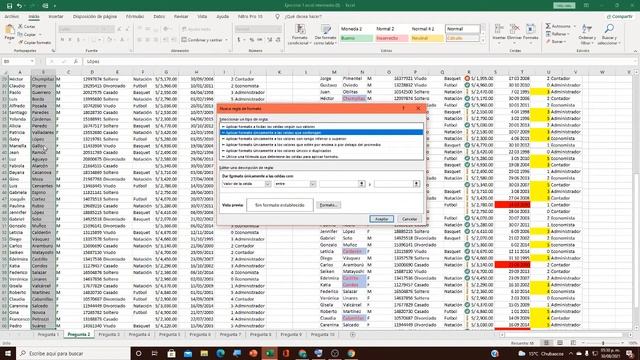Click the lightbulb ¿Qué desea hacer? icon
Image resolution: width=640 pixels, height=360 pixels.
click(278, 17)
